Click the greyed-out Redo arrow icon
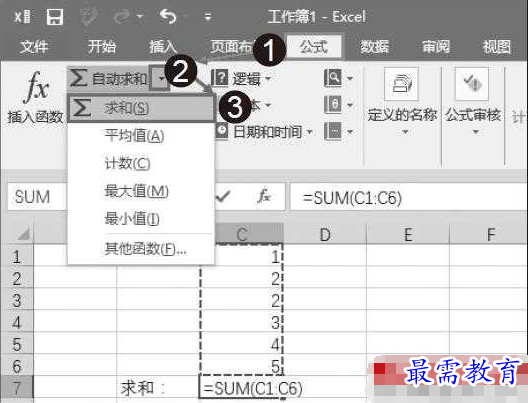The image size is (528, 403). pos(123,16)
